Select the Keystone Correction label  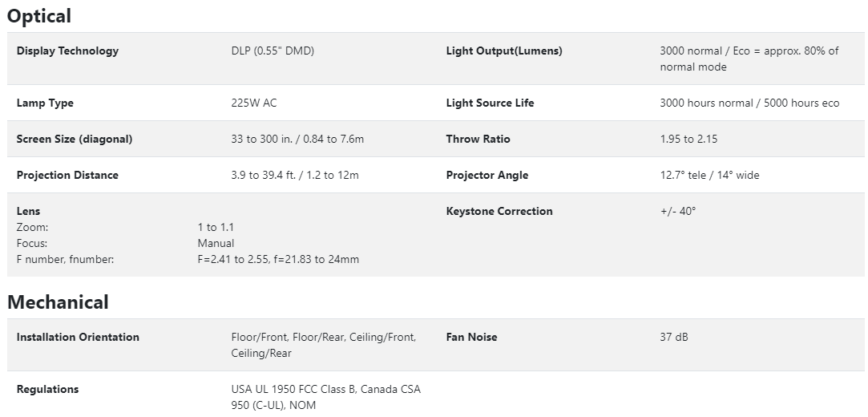pos(499,211)
